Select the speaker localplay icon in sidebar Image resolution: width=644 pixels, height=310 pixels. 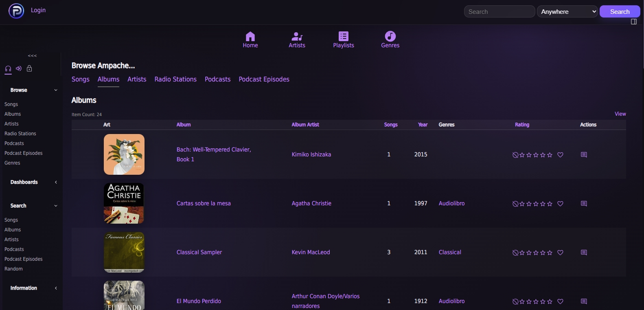pyautogui.click(x=19, y=68)
